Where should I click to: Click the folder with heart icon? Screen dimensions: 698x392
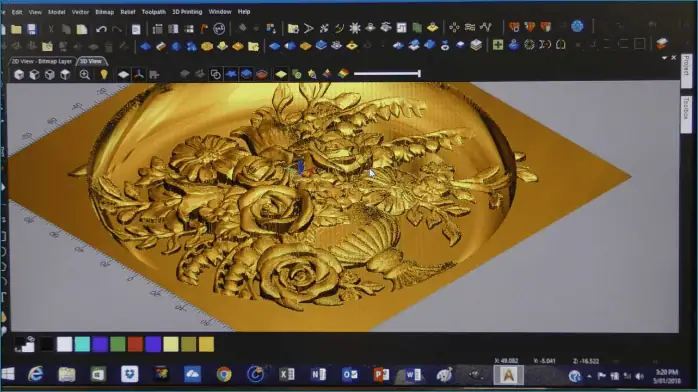tap(47, 46)
